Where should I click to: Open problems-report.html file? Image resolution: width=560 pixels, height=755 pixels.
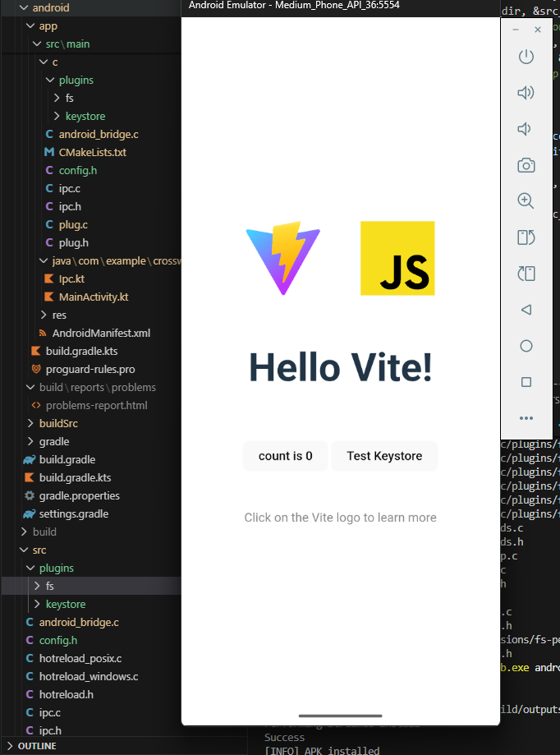pyautogui.click(x=96, y=405)
